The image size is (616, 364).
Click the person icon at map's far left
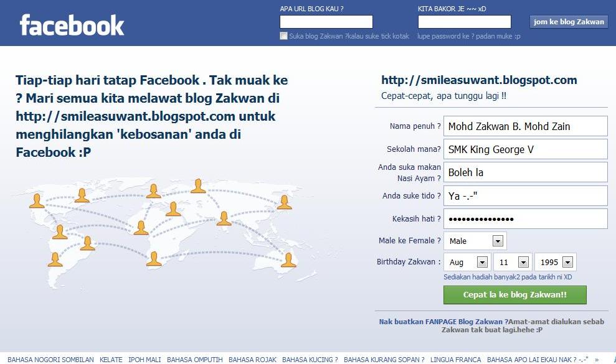pos(37,200)
